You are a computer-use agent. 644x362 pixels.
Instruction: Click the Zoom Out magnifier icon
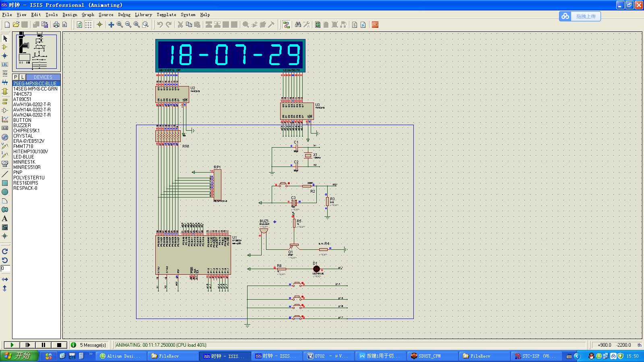pos(128,25)
